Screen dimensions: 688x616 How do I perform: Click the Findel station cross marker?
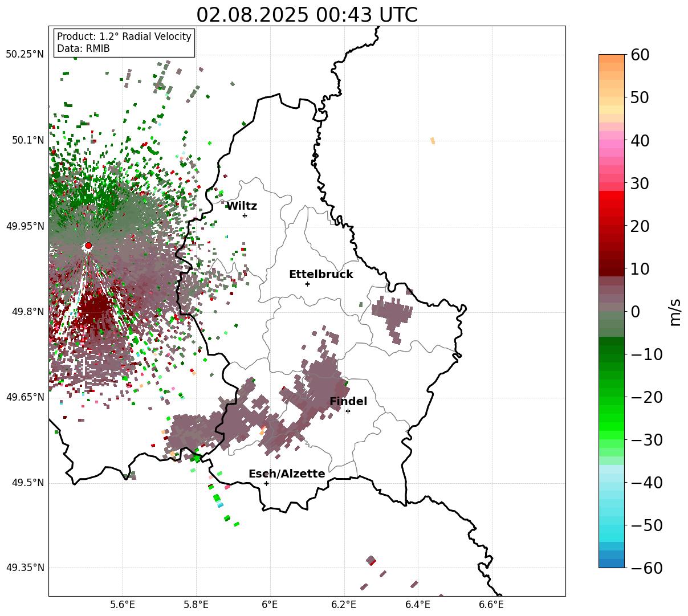tap(348, 411)
